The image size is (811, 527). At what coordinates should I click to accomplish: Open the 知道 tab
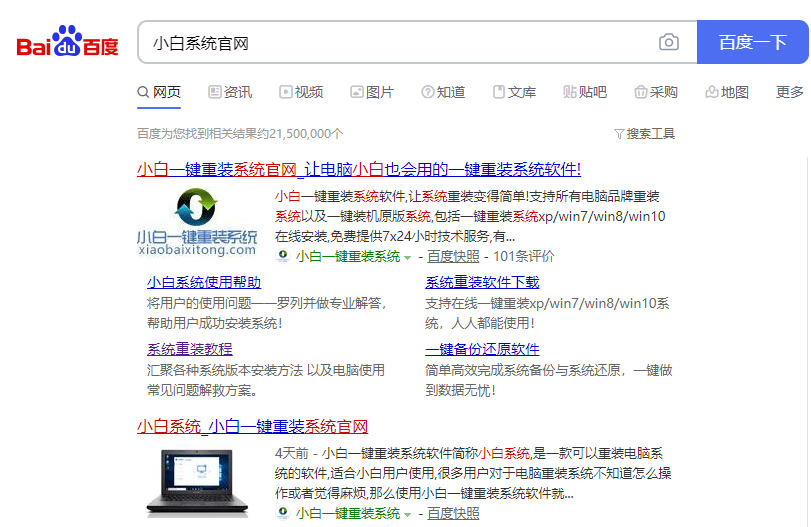(x=443, y=93)
